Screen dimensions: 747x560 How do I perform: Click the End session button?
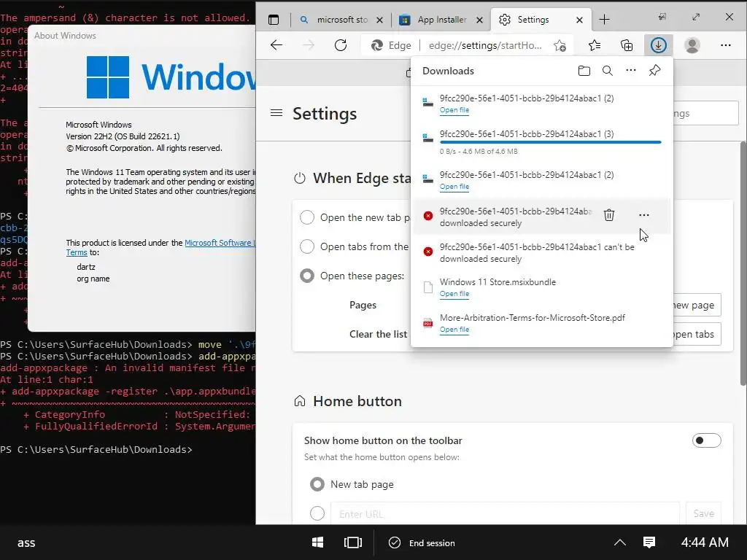tap(422, 542)
